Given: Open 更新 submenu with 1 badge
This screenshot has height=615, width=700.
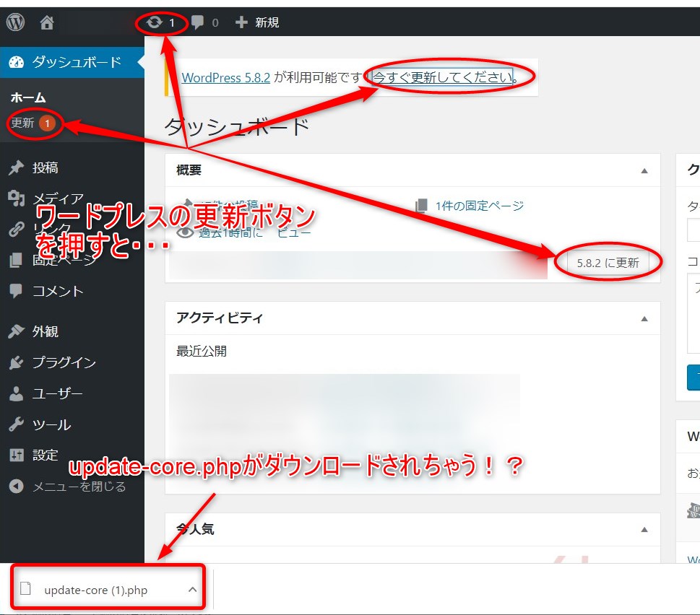Looking at the screenshot, I should tap(33, 123).
